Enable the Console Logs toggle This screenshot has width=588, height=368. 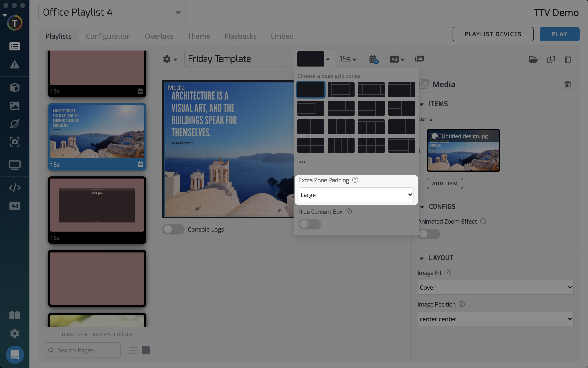(173, 229)
